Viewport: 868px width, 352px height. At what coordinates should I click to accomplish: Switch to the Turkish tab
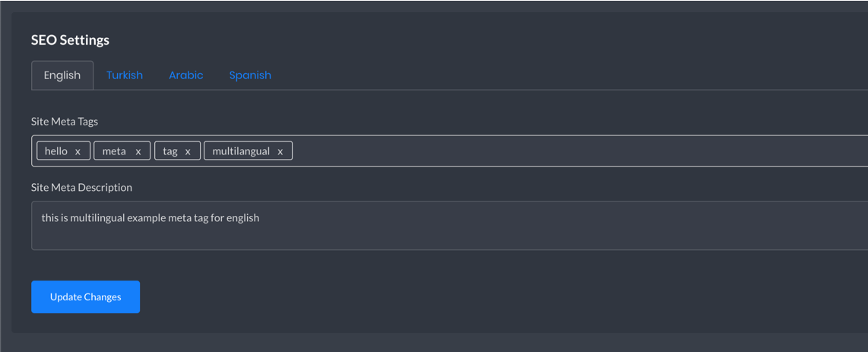click(125, 75)
